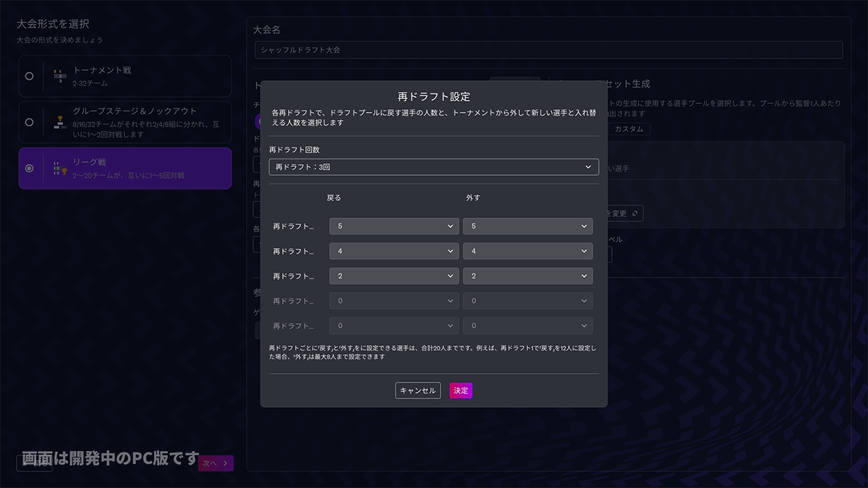Open the 戻る dropdown showing 5

[394, 226]
